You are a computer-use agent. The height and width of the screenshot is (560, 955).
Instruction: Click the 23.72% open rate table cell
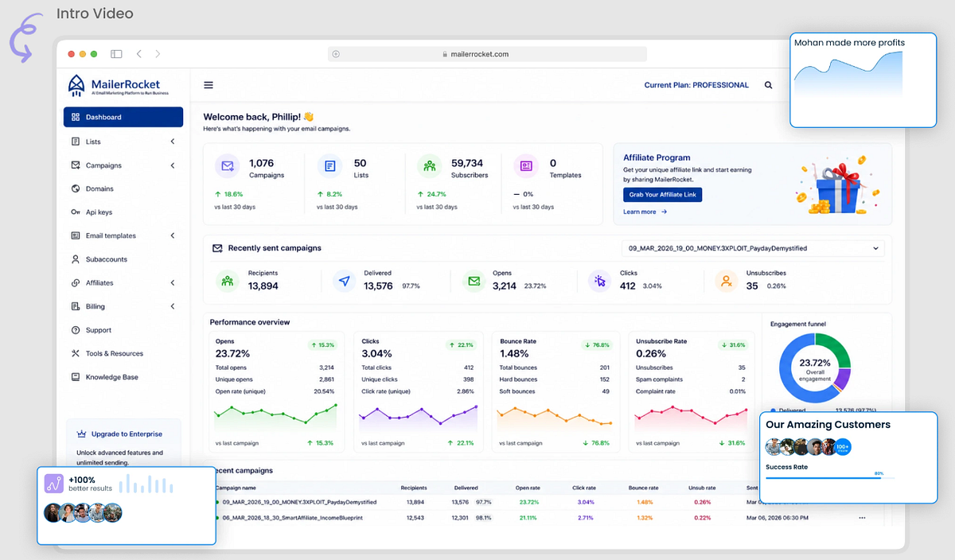tap(528, 503)
